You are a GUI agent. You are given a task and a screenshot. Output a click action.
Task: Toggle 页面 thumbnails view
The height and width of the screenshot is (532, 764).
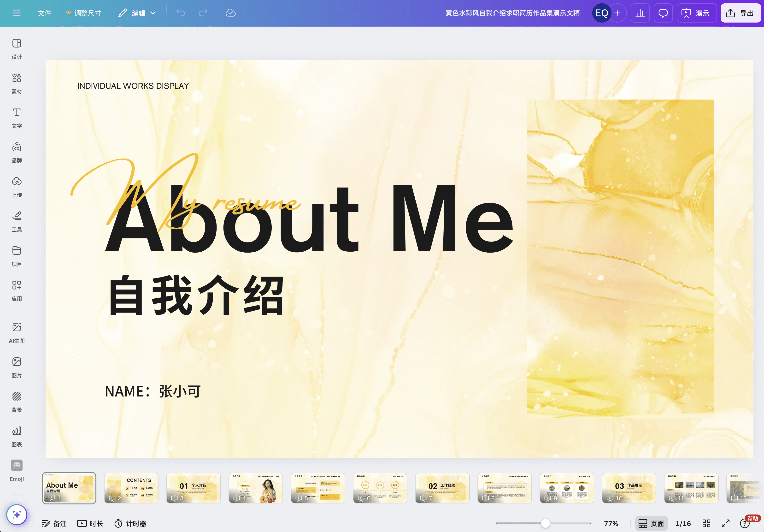[x=651, y=524]
